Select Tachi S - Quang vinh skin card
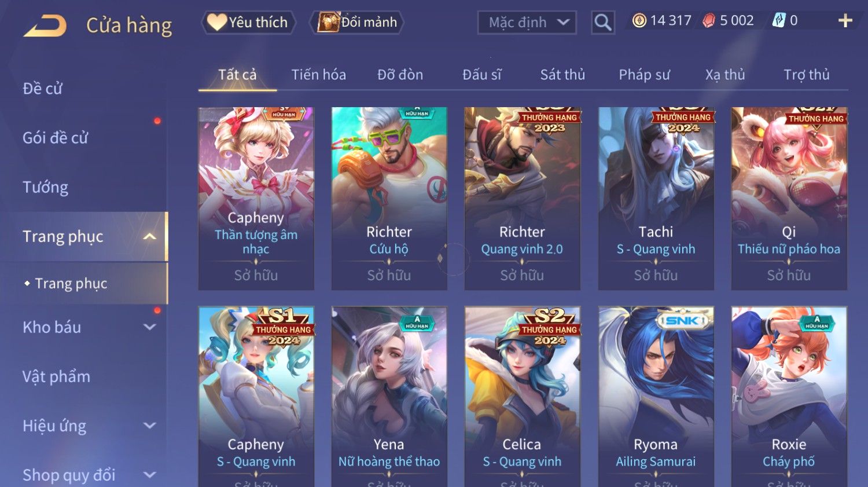The image size is (868, 487). click(656, 199)
